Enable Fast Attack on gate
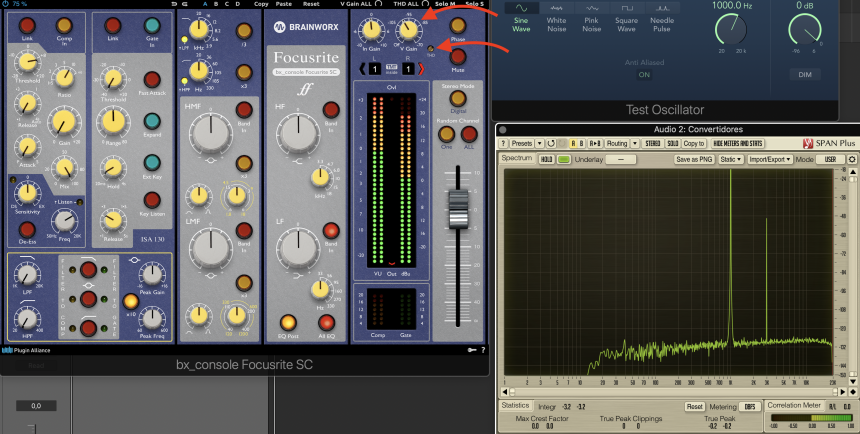Screen dimensions: 860x434 (x=152, y=80)
